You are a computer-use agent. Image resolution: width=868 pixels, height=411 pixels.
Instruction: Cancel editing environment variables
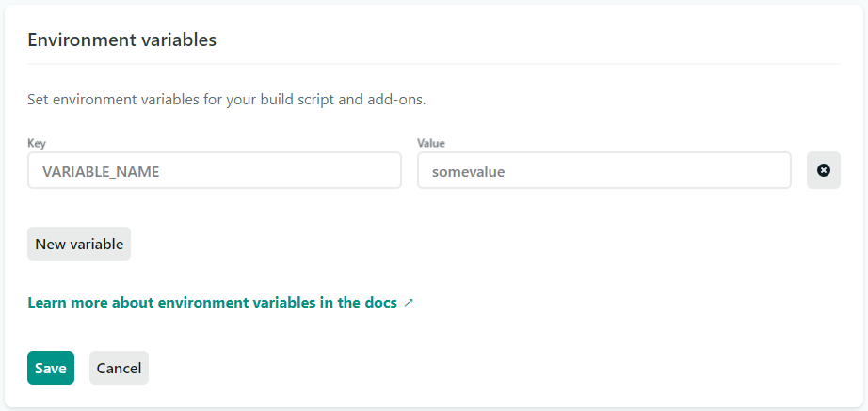point(119,368)
